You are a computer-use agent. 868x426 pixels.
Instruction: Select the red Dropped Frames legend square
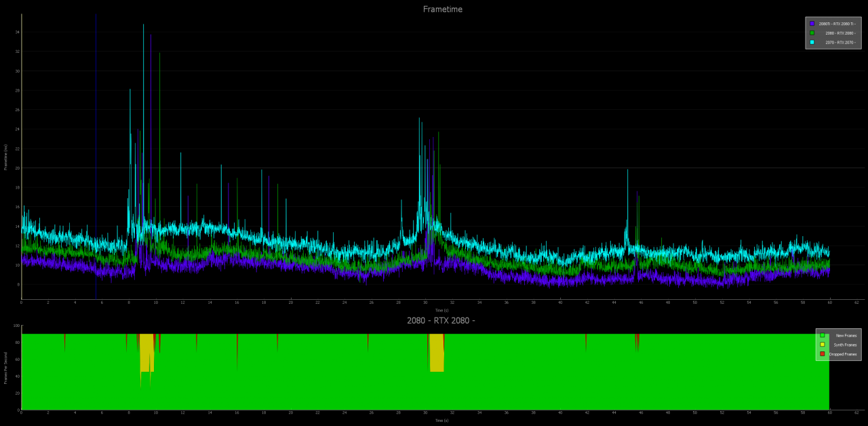[822, 354]
